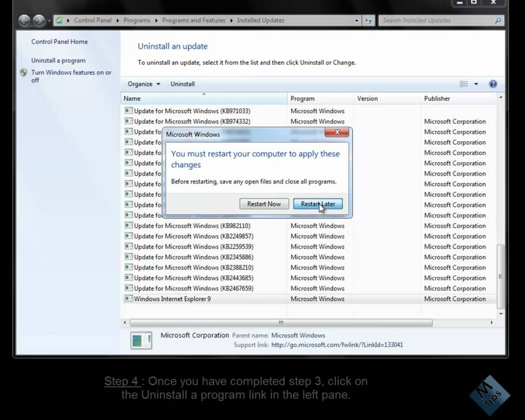Close the Microsoft Windows restart dialog
The height and width of the screenshot is (420, 525).
337,132
